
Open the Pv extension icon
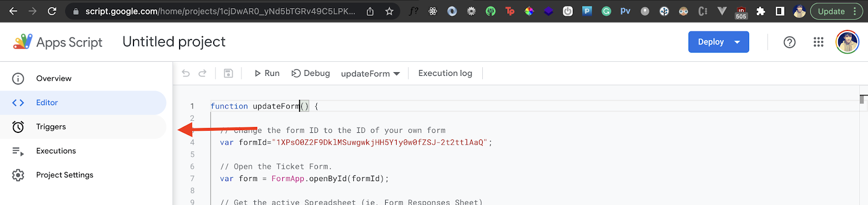click(626, 11)
